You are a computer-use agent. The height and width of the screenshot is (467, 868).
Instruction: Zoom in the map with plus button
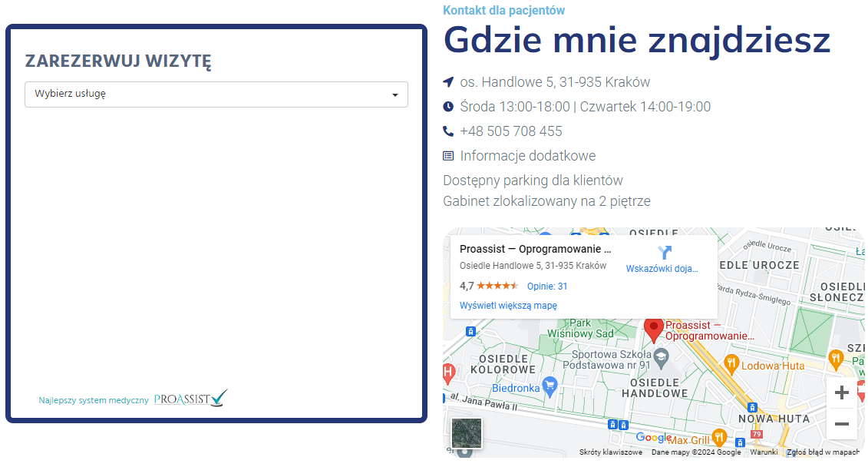(841, 392)
